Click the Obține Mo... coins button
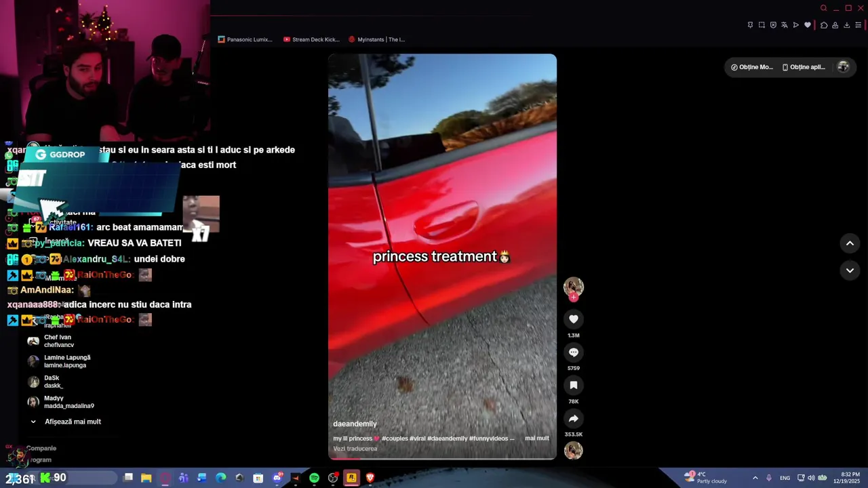868x488 pixels. point(751,67)
